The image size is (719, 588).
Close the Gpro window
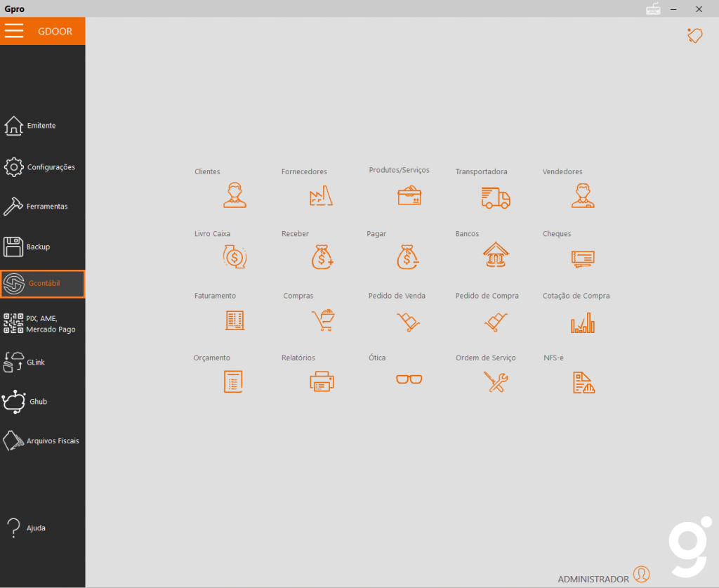699,9
